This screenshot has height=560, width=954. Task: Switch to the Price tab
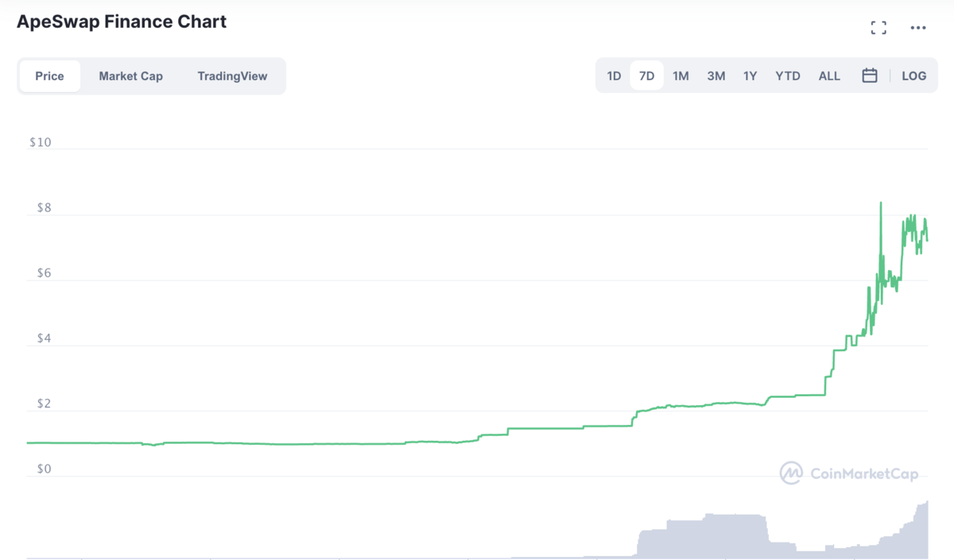[49, 76]
